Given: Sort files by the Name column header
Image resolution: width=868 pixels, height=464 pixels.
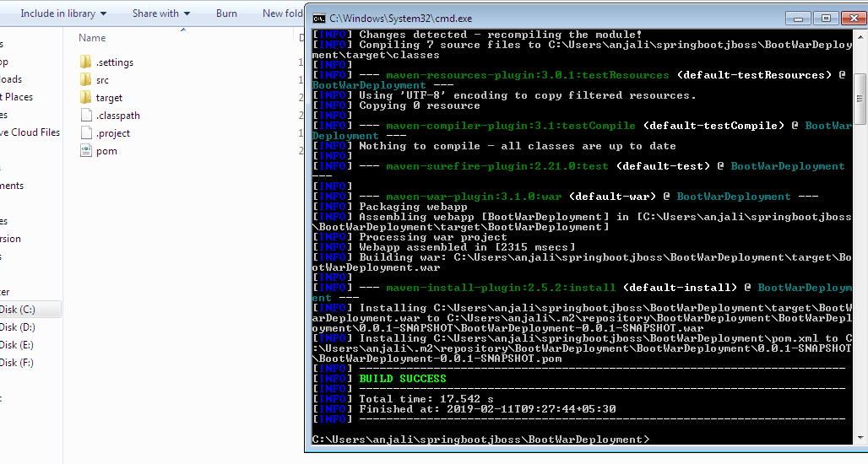Looking at the screenshot, I should point(92,38).
